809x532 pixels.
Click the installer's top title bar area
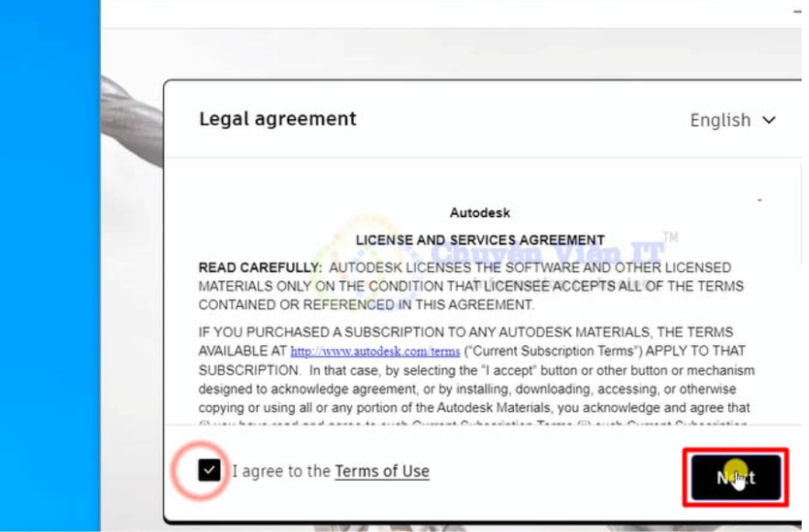click(412, 13)
